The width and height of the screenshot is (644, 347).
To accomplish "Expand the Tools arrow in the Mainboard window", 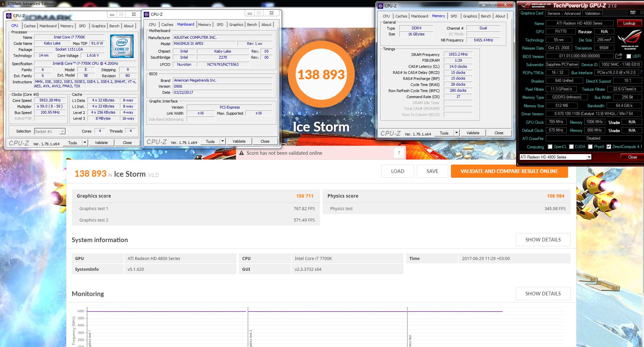I will (223, 141).
